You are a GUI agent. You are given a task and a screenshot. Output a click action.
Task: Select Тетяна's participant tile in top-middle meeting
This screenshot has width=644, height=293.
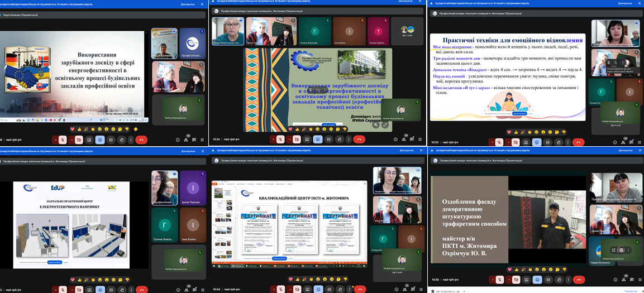pos(379,31)
